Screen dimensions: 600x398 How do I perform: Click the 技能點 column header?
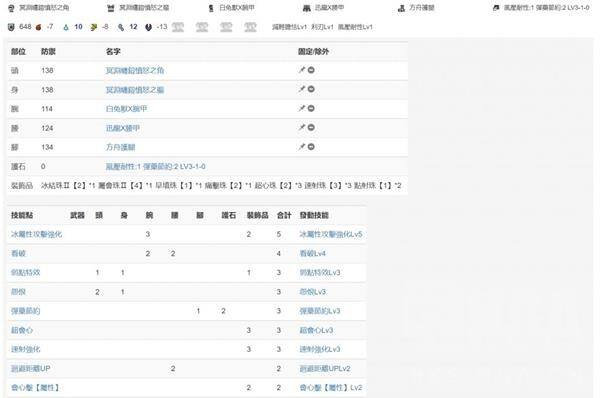tap(22, 215)
